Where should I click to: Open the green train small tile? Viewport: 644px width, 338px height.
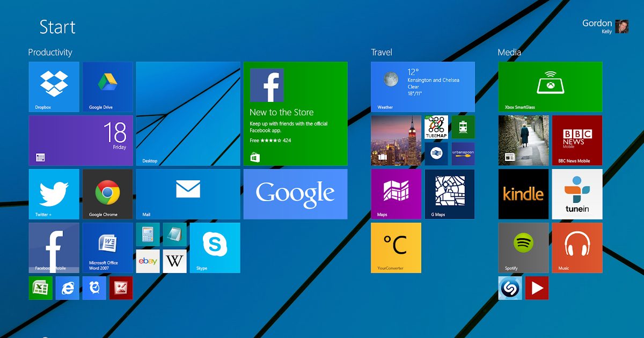click(x=463, y=127)
